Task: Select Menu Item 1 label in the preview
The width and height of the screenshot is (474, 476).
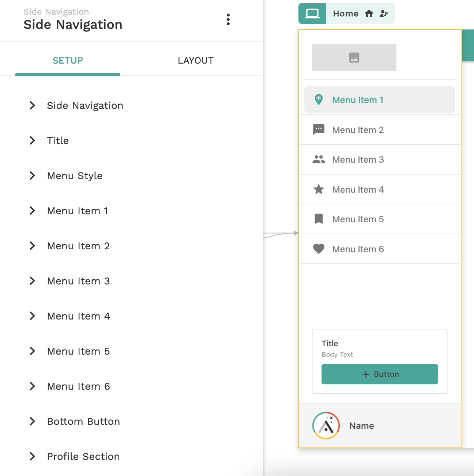Action: click(x=358, y=100)
